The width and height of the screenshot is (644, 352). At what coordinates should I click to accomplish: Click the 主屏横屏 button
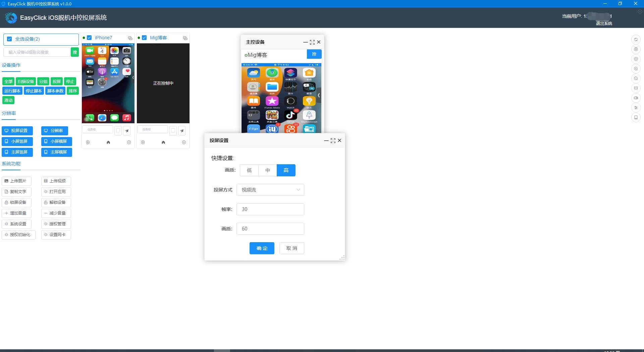(56, 152)
